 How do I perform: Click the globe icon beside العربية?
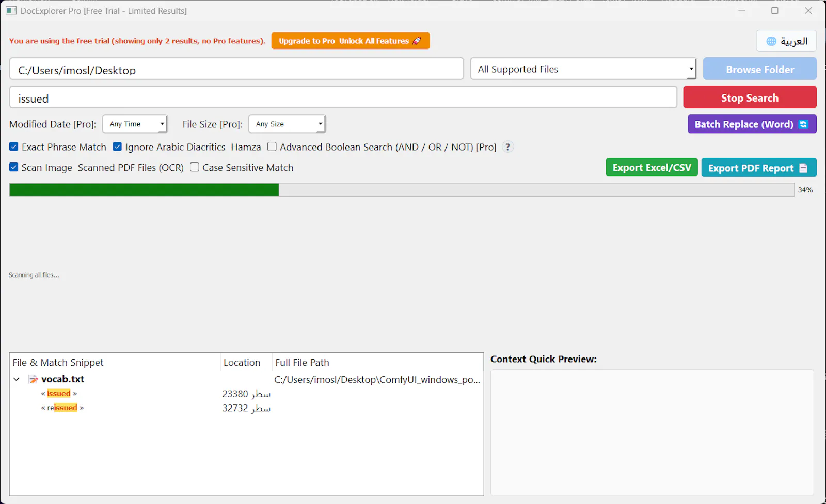pyautogui.click(x=771, y=41)
